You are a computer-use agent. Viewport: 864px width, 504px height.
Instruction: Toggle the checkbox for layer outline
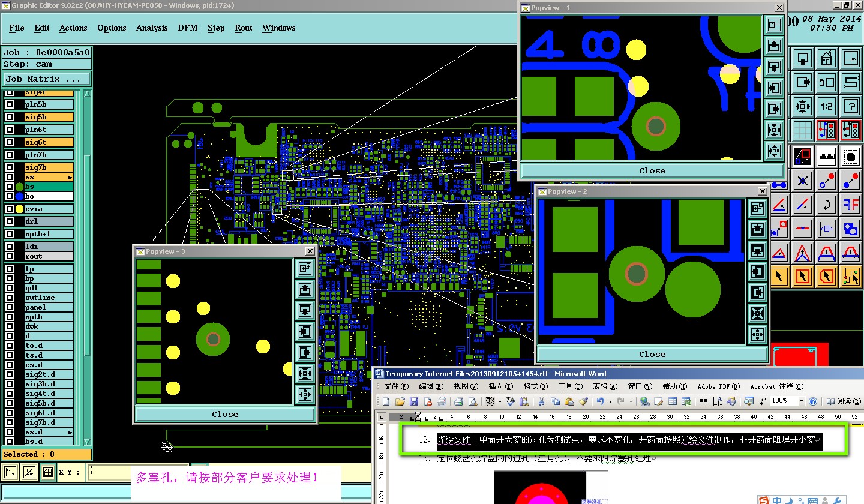(10, 298)
